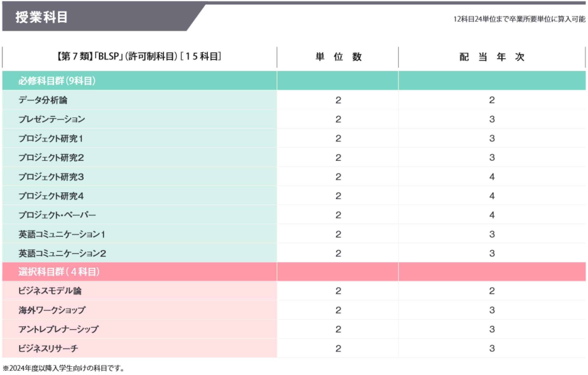Select the プロジェクト・ペーパー course name
The width and height of the screenshot is (588, 375).
point(57,215)
